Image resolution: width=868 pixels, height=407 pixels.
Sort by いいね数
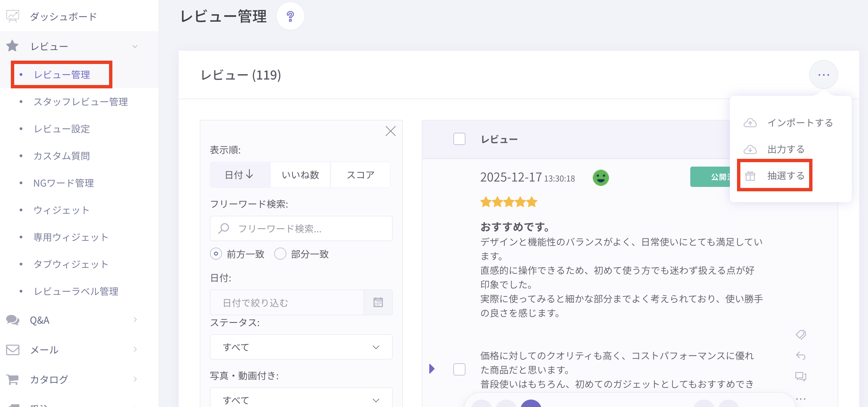tap(300, 175)
